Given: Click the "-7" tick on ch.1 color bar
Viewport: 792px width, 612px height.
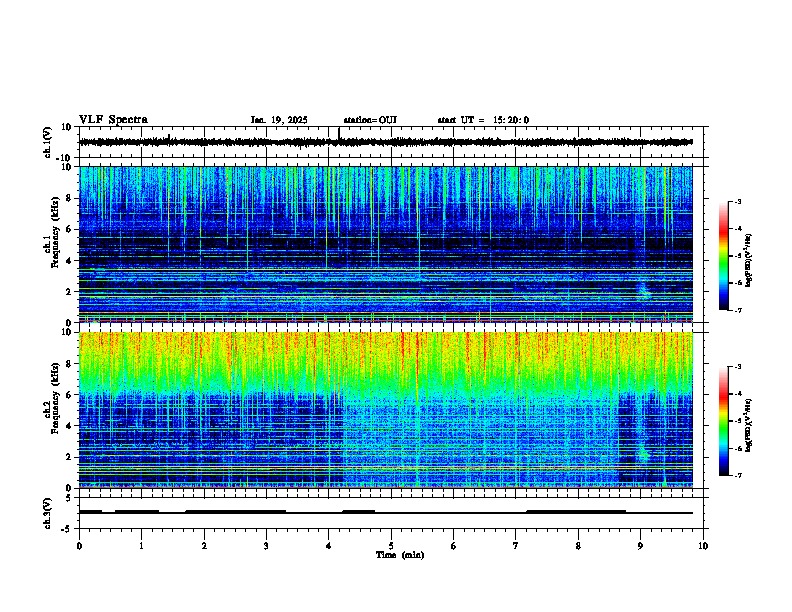Looking at the screenshot, I should coord(737,310).
